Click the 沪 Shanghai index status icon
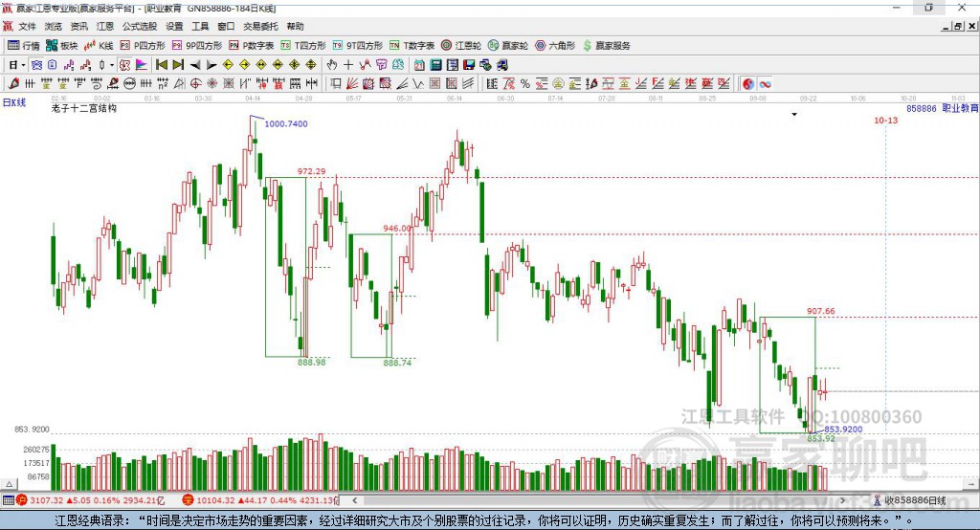This screenshot has width=980, height=530. (x=22, y=500)
